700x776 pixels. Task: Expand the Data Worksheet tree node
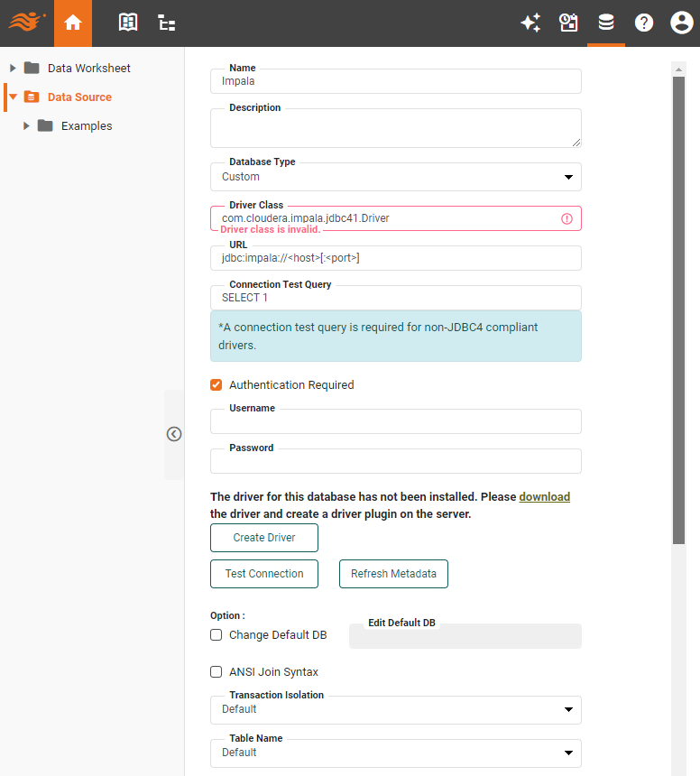tap(14, 68)
